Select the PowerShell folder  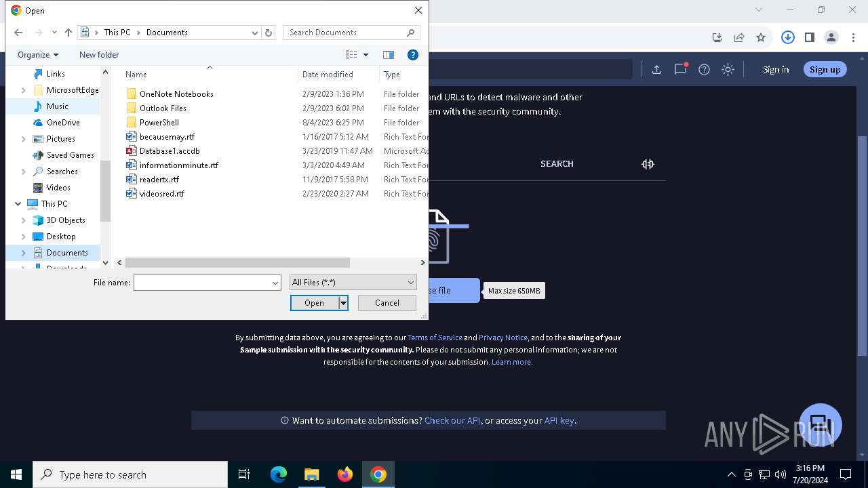click(x=159, y=123)
